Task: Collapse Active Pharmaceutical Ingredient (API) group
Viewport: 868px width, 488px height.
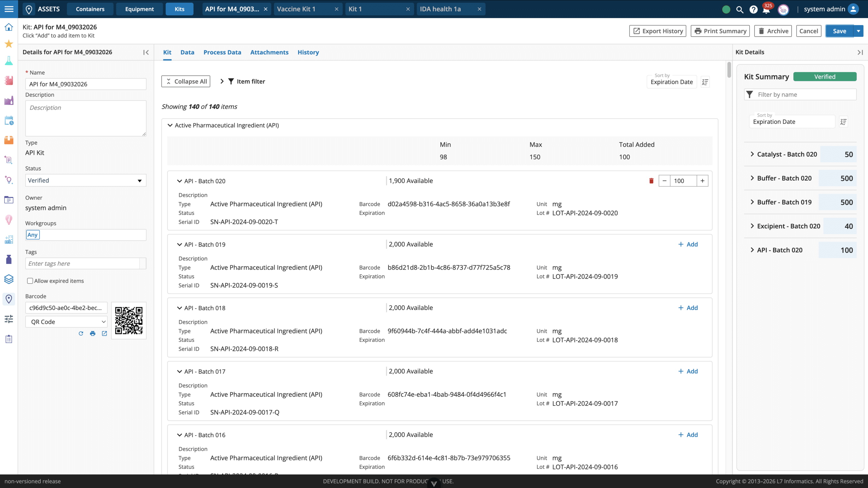Action: click(170, 125)
